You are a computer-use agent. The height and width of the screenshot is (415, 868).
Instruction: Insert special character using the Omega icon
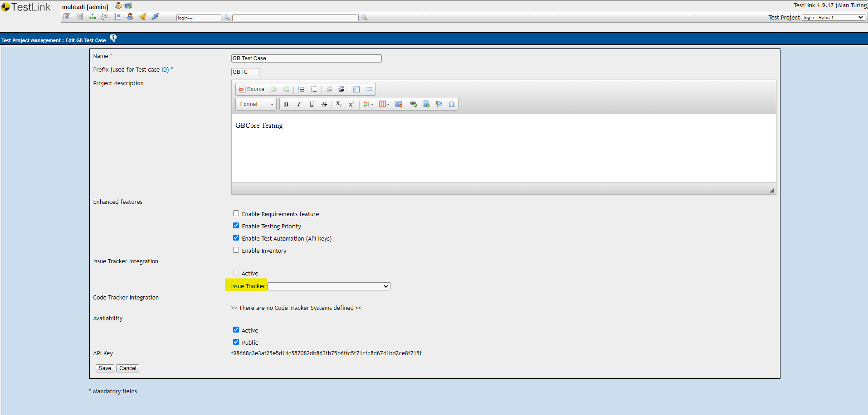point(452,104)
